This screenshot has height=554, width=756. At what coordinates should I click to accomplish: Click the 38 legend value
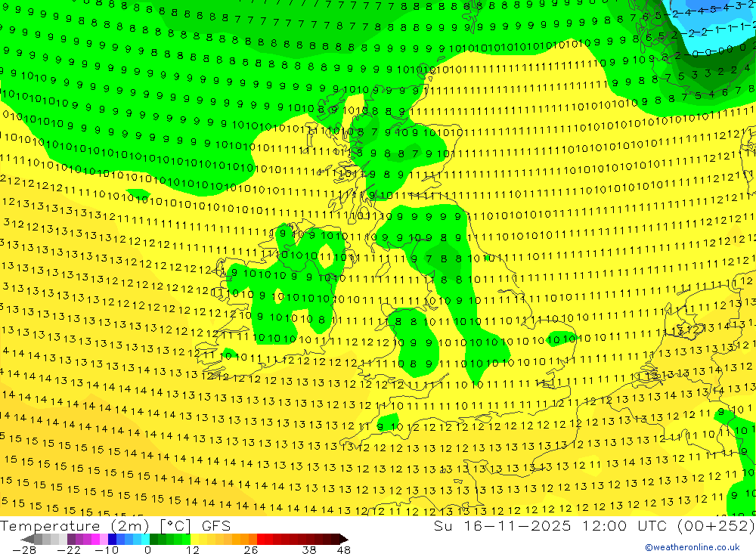tap(309, 549)
